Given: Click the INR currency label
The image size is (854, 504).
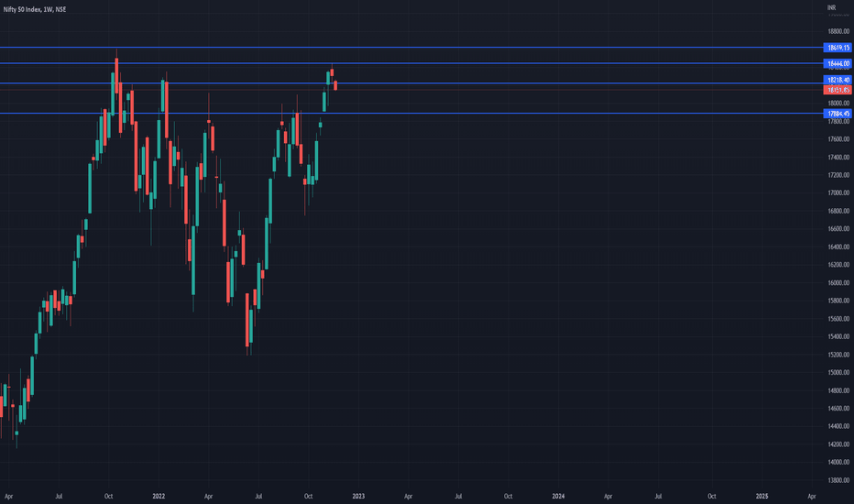Looking at the screenshot, I should click(x=831, y=7).
